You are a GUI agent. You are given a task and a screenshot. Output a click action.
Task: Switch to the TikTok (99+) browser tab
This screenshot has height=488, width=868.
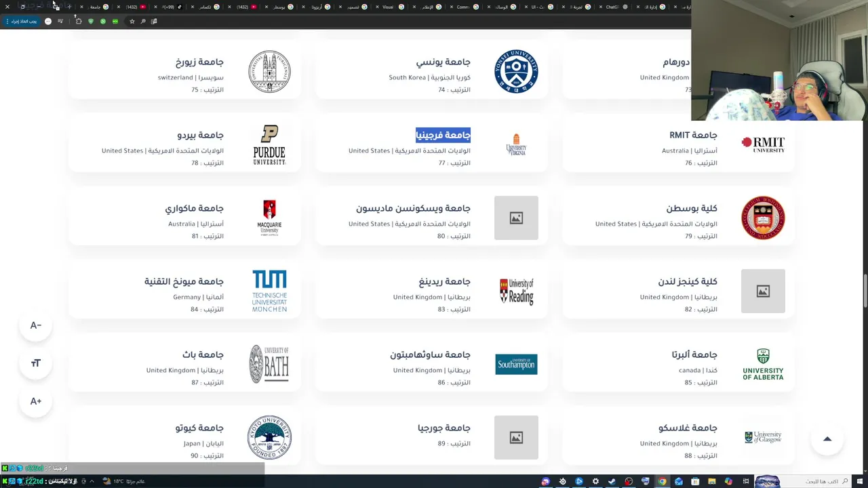pos(170,7)
